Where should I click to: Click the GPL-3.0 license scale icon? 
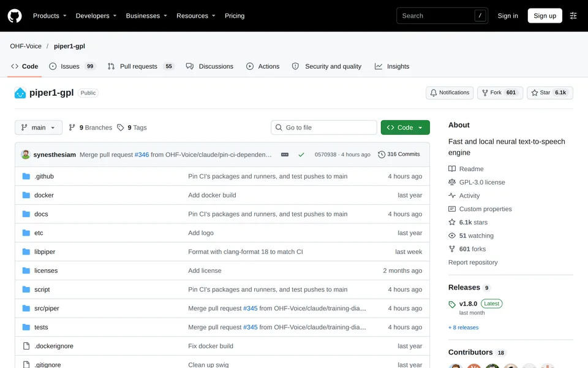[452, 182]
